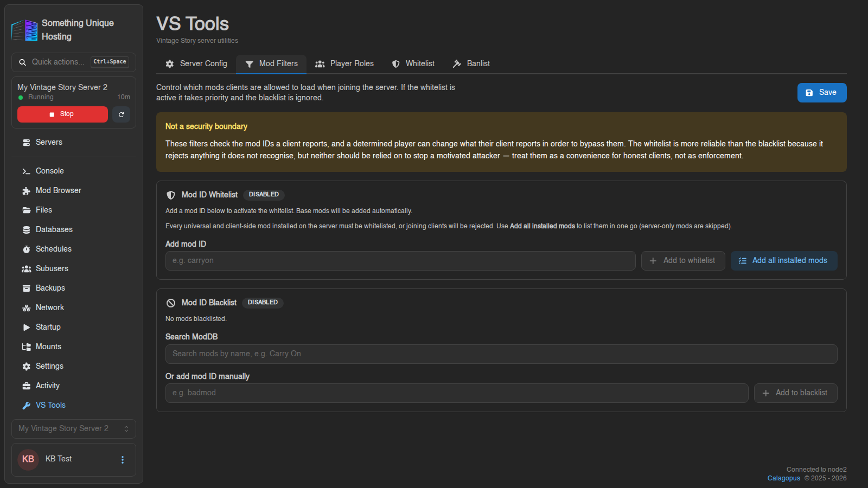This screenshot has width=868, height=488.
Task: Focus the Add mod ID whitelist field
Action: tap(400, 261)
